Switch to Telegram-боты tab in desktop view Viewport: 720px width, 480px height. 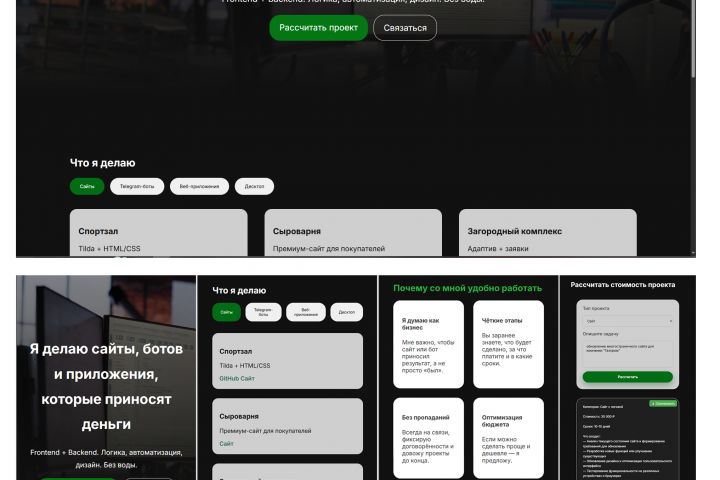[x=137, y=186]
